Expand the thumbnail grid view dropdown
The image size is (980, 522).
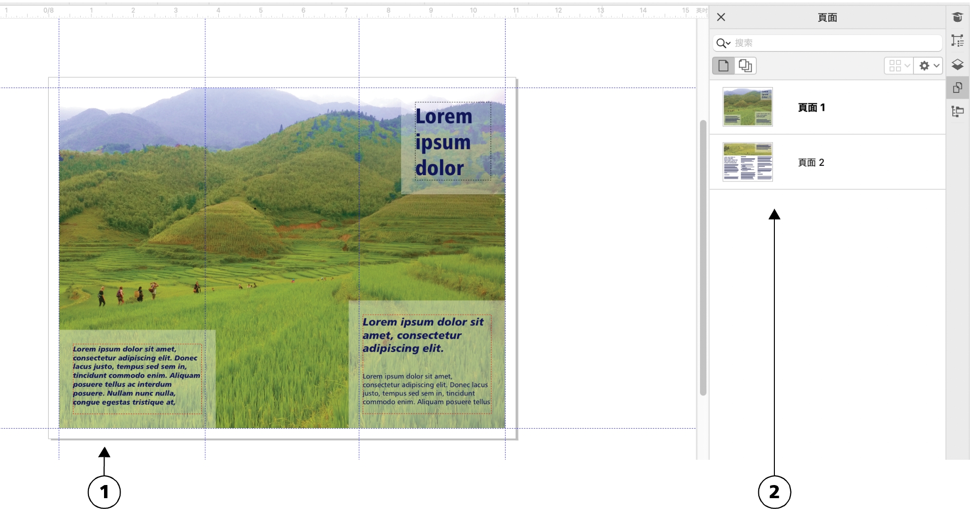point(898,66)
